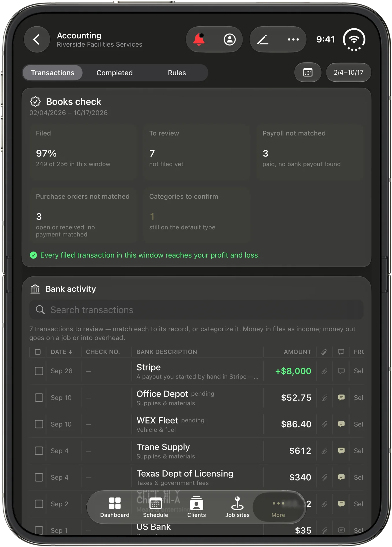Open Purchase orders not matched card

coord(83,215)
